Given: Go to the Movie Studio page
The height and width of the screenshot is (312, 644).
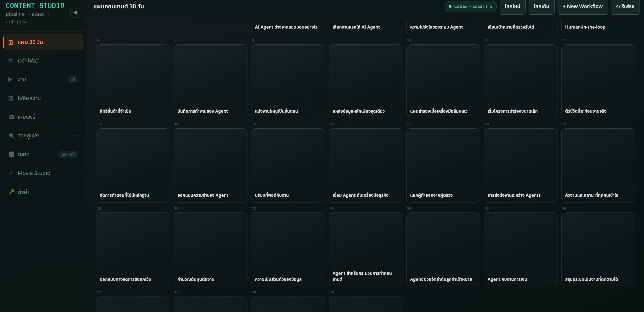Looking at the screenshot, I should [x=43, y=173].
